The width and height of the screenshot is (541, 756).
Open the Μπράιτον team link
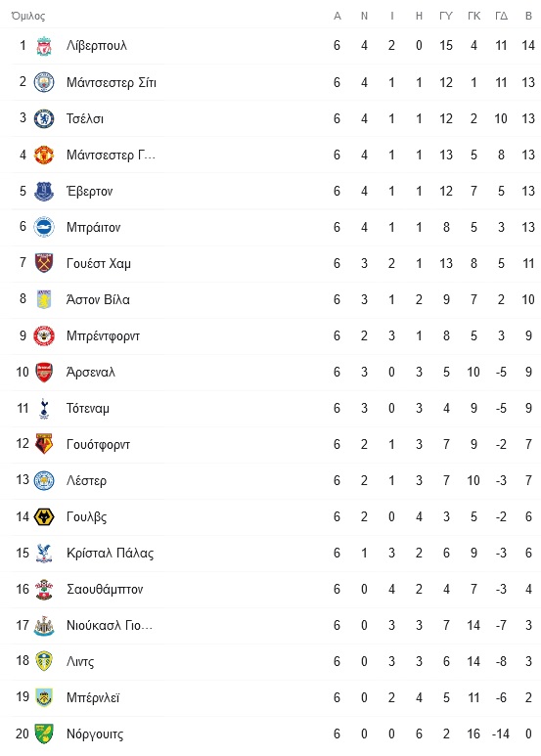point(94,227)
